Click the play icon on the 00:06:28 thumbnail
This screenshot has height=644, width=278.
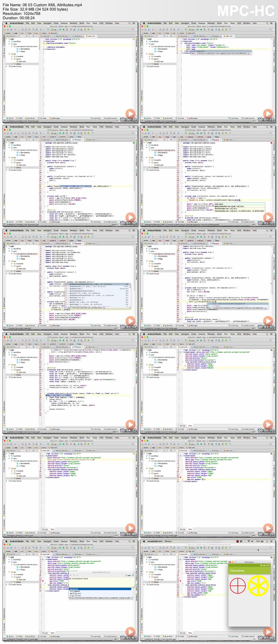268,528
